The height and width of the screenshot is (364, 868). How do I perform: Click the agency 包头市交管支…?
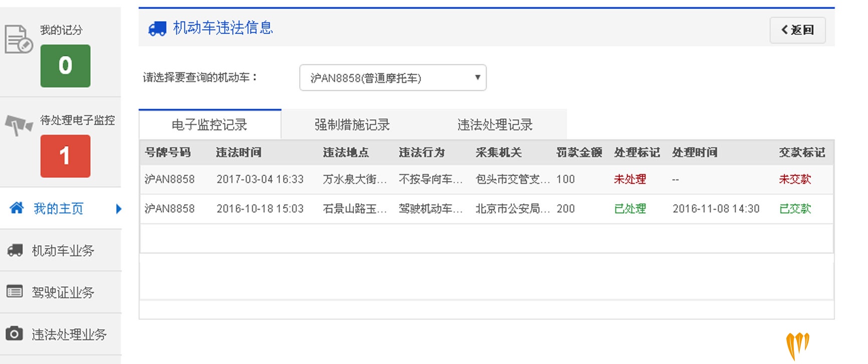[x=513, y=179]
